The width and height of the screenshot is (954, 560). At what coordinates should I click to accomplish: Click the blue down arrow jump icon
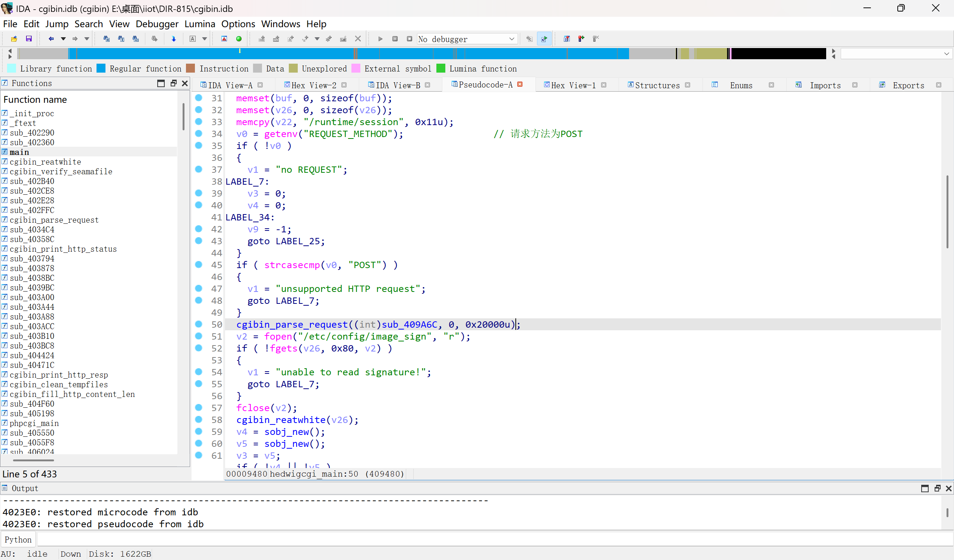tap(174, 39)
